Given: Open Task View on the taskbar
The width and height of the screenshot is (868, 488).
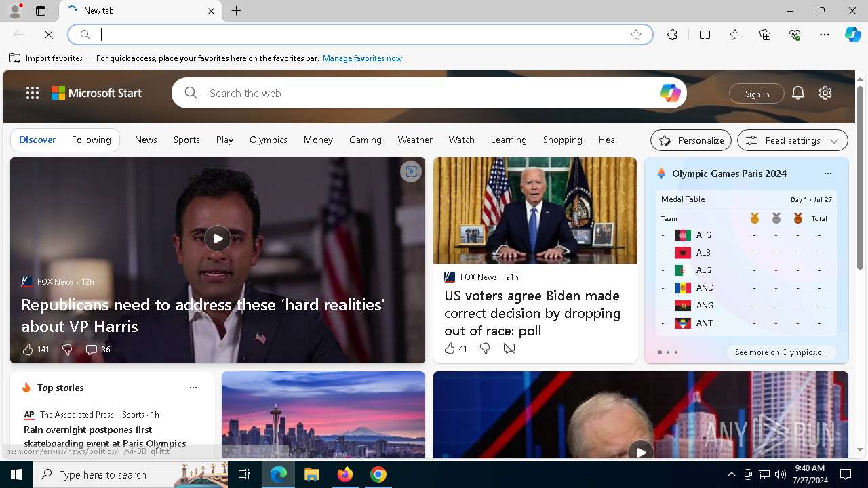Looking at the screenshot, I should tap(244, 474).
